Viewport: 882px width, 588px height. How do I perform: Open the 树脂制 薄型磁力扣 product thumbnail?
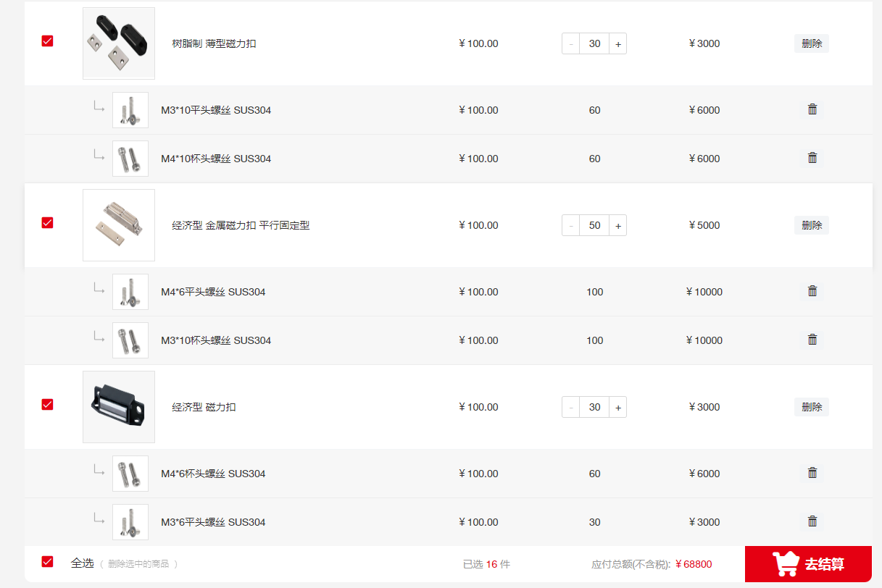pos(119,43)
